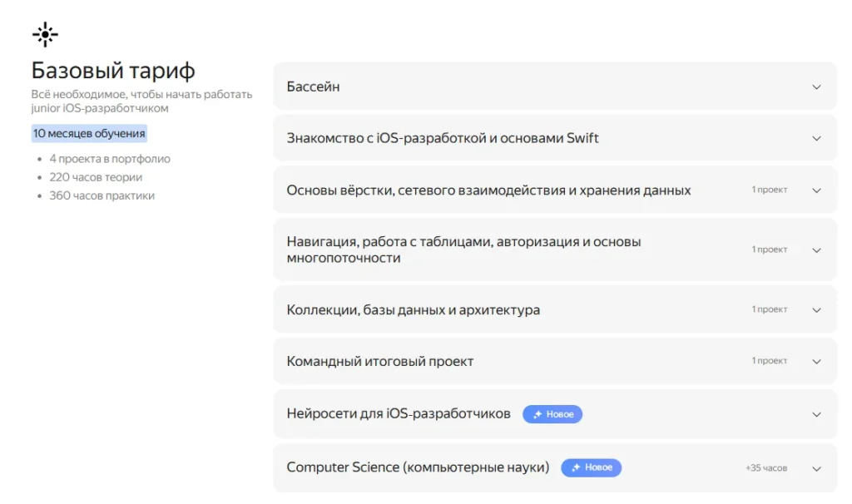This screenshot has width=852, height=504.
Task: Click the 1 проект label on Коллекции row
Action: (x=770, y=309)
